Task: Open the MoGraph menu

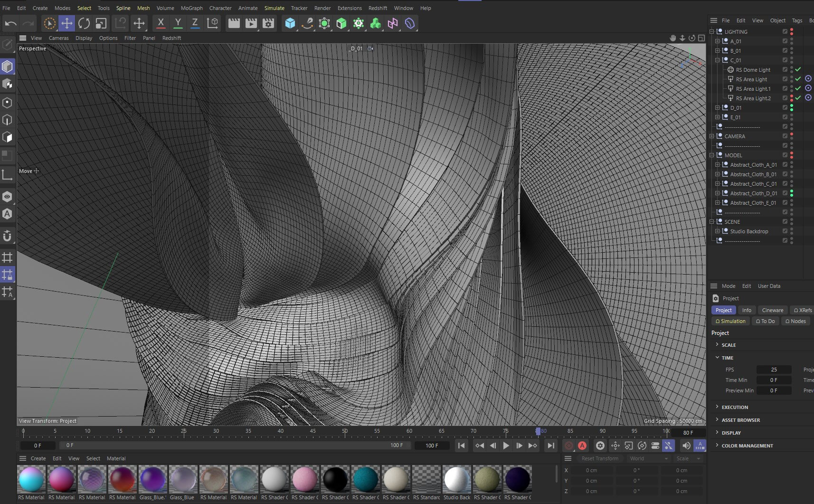Action: (x=191, y=8)
